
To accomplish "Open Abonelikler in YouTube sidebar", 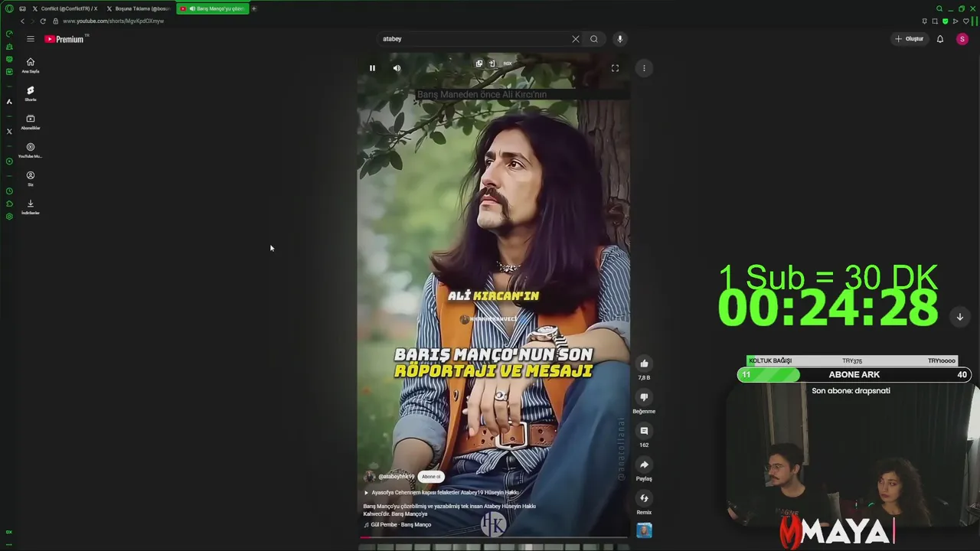I will pos(31,122).
